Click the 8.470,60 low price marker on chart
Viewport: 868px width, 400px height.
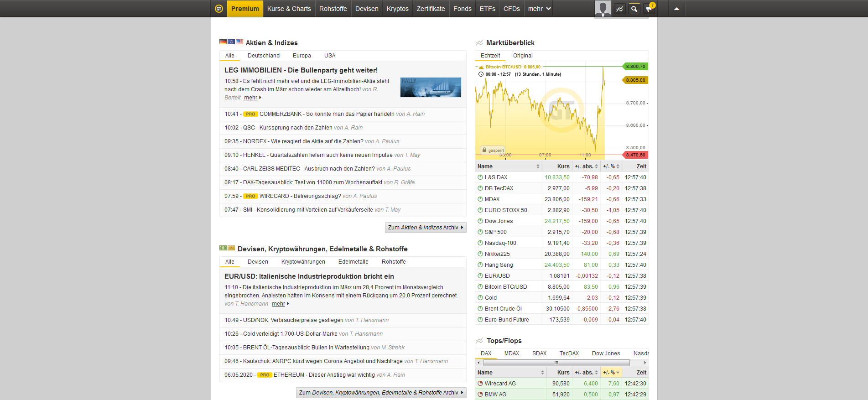pos(635,155)
